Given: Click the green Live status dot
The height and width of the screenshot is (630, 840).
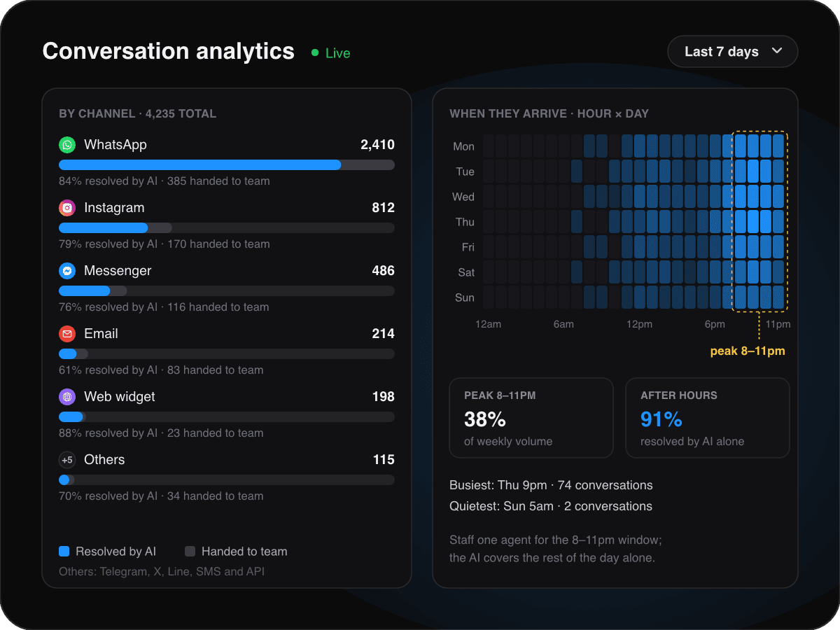Looking at the screenshot, I should pyautogui.click(x=315, y=52).
